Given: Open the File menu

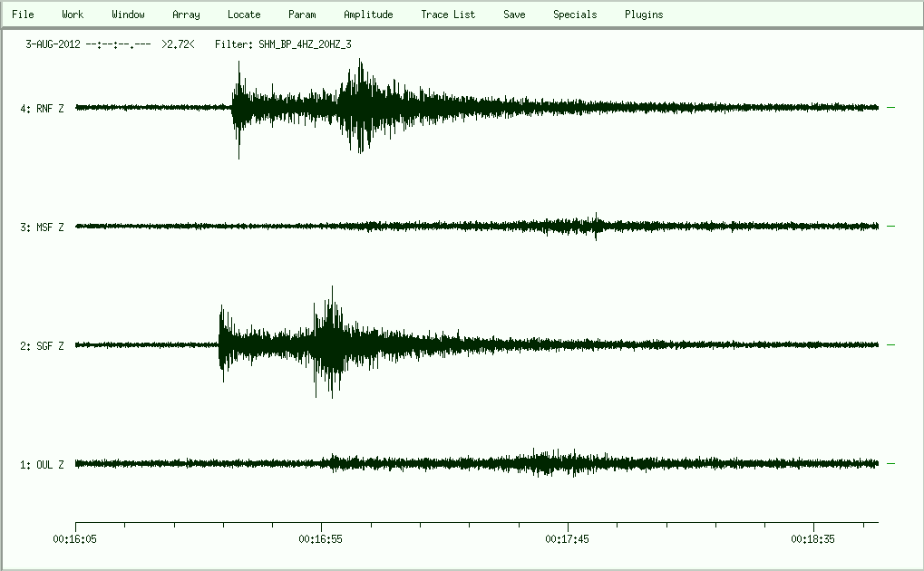Looking at the screenshot, I should pyautogui.click(x=23, y=15).
